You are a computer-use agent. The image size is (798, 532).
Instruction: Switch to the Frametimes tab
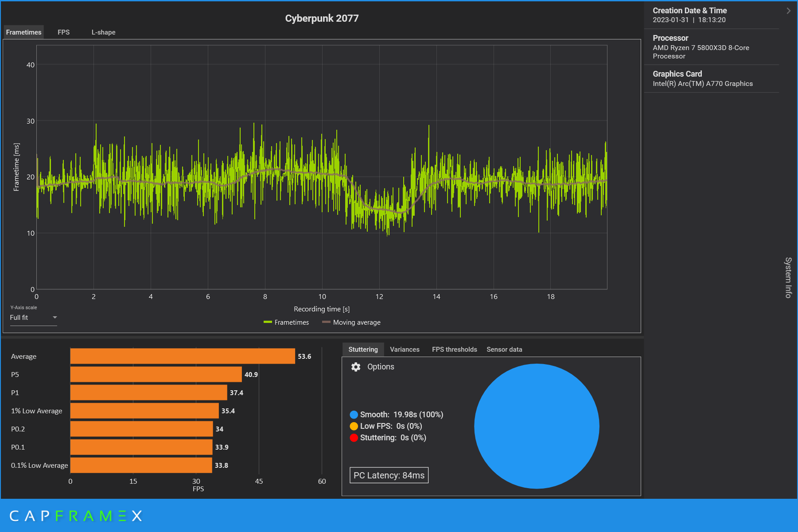23,32
